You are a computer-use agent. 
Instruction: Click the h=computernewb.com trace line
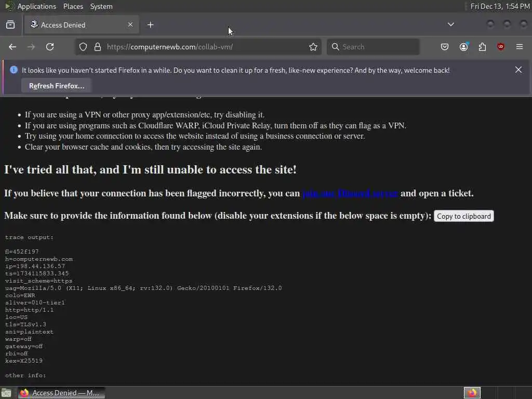tap(38, 259)
